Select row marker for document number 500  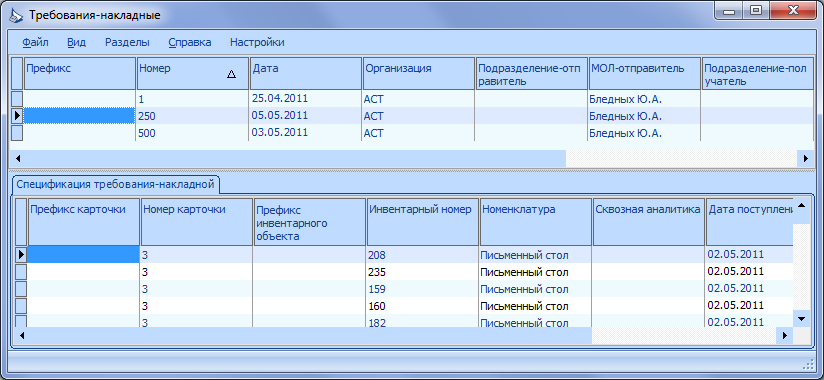(x=17, y=132)
